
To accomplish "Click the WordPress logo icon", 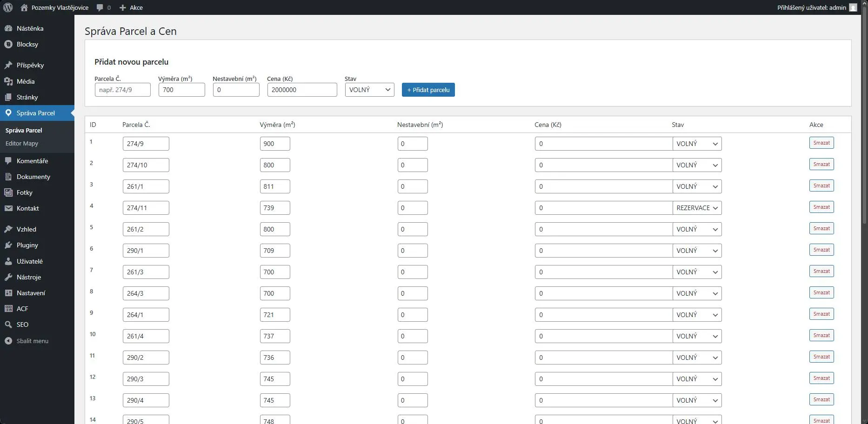I will pos(8,7).
